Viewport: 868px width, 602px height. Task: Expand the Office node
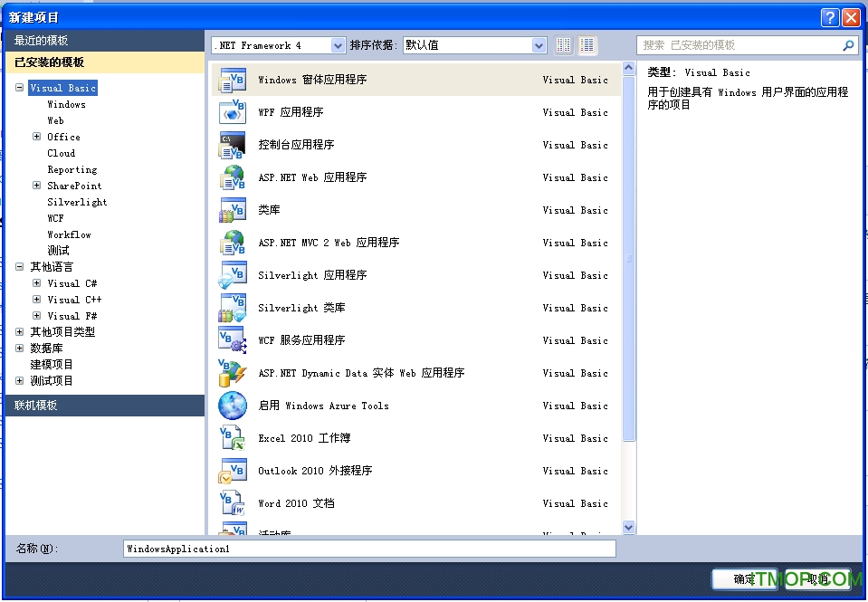[36, 136]
